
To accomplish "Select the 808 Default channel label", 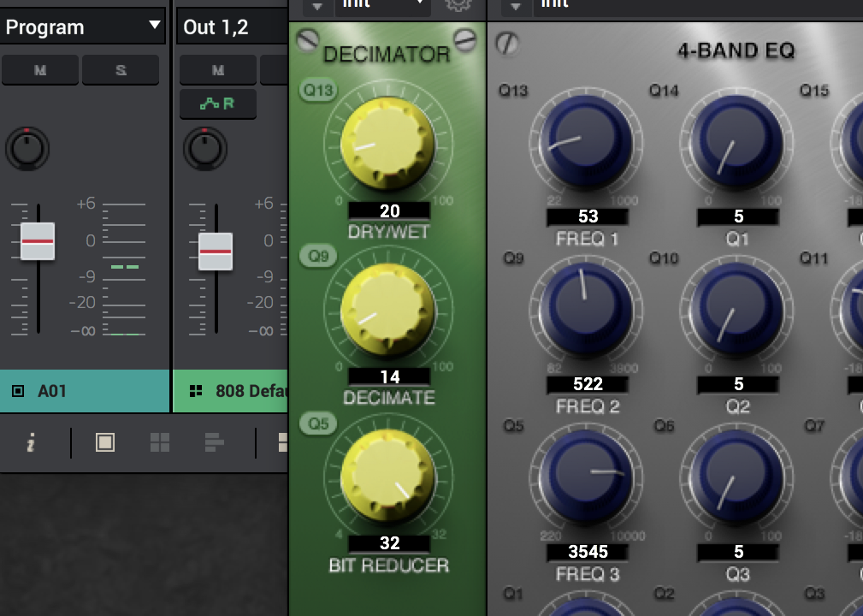I will (230, 391).
